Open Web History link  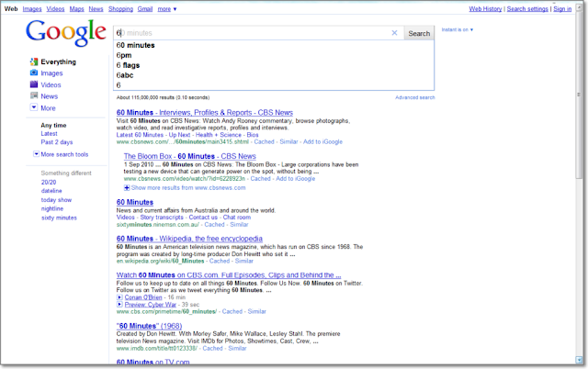tap(485, 9)
